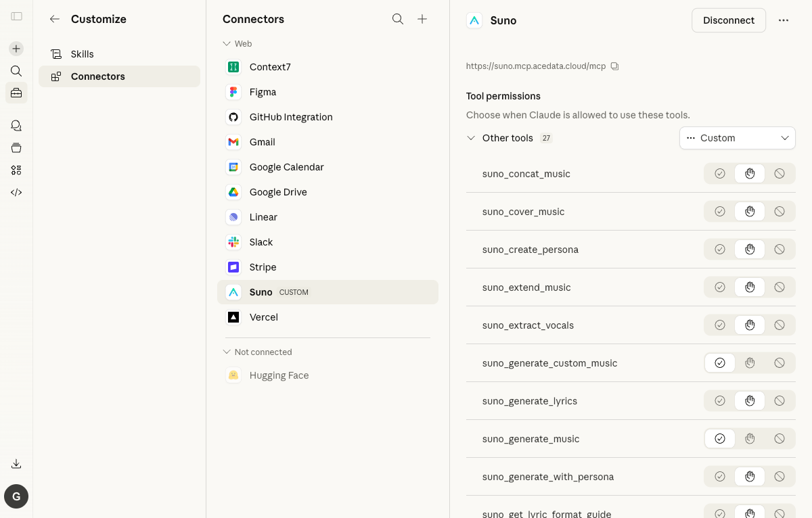812x518 pixels.
Task: Click the Tool permissions heading
Action: [503, 96]
